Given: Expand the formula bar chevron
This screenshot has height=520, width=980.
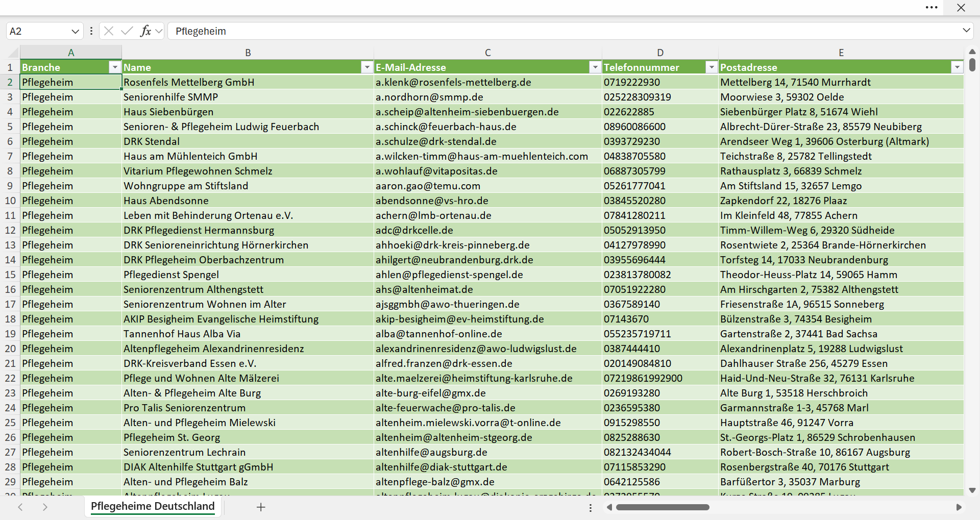Looking at the screenshot, I should tap(966, 31).
